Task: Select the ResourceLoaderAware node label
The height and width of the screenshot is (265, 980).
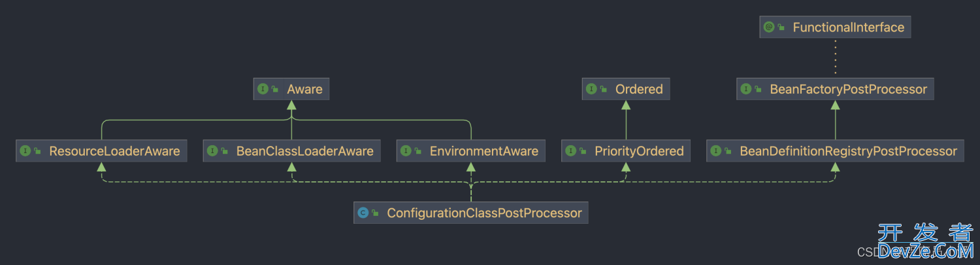Action: tap(114, 151)
